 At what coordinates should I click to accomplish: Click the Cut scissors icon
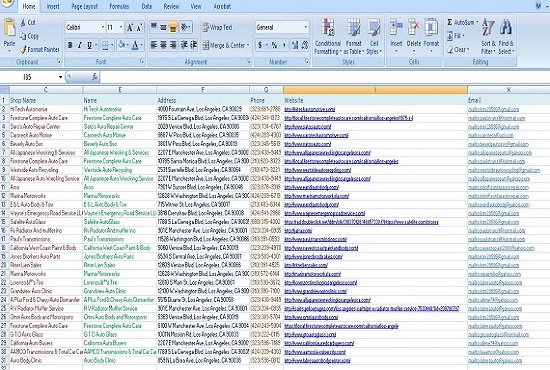[23, 22]
